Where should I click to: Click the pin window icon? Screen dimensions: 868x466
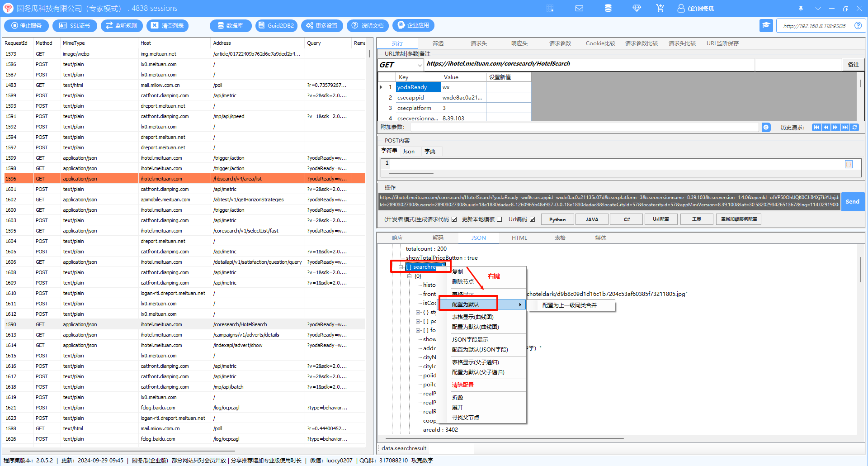(801, 8)
